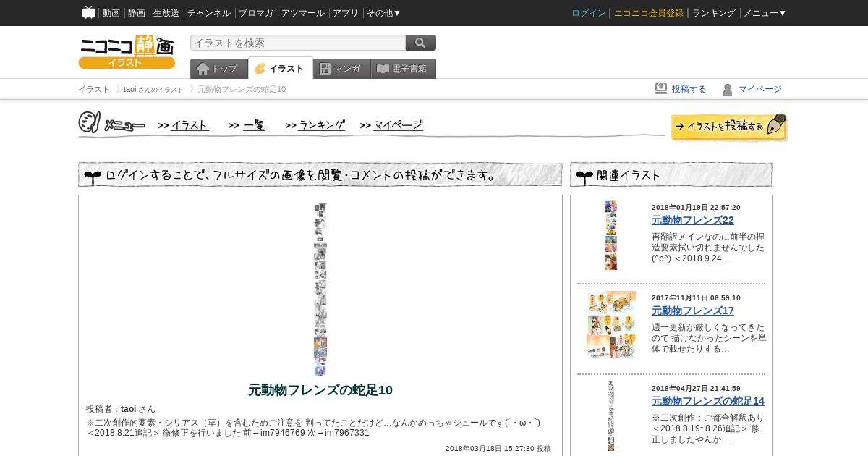This screenshot has width=868, height=456.
Task: Go to 生放送 in the top bar
Action: click(x=166, y=13)
